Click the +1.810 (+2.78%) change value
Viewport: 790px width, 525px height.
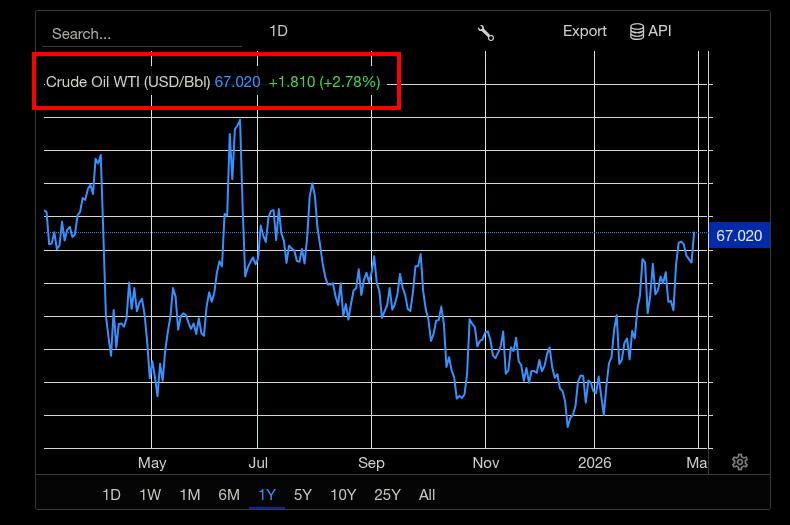tap(324, 82)
